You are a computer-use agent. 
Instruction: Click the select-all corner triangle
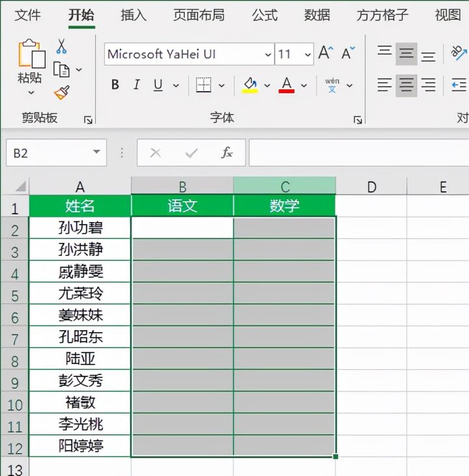click(21, 186)
